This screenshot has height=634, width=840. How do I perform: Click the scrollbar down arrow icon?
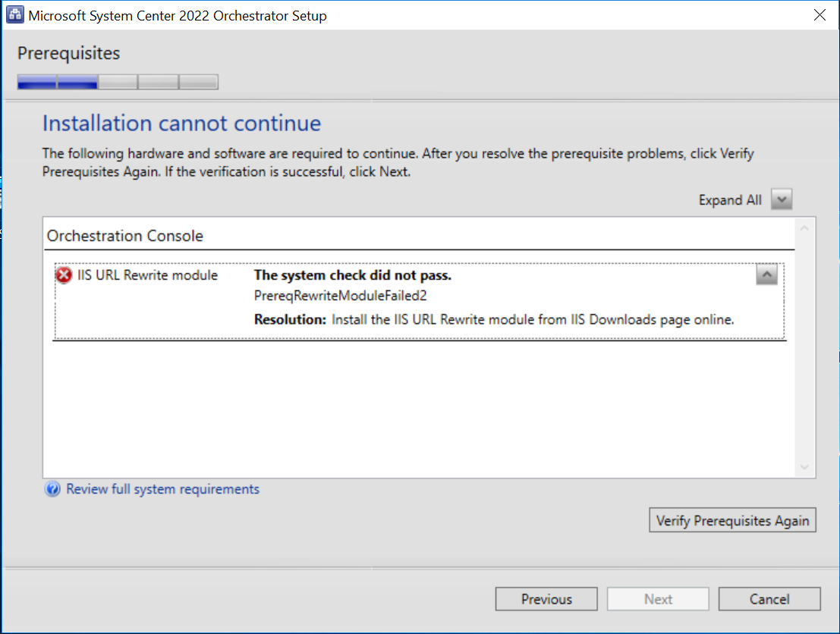point(804,466)
